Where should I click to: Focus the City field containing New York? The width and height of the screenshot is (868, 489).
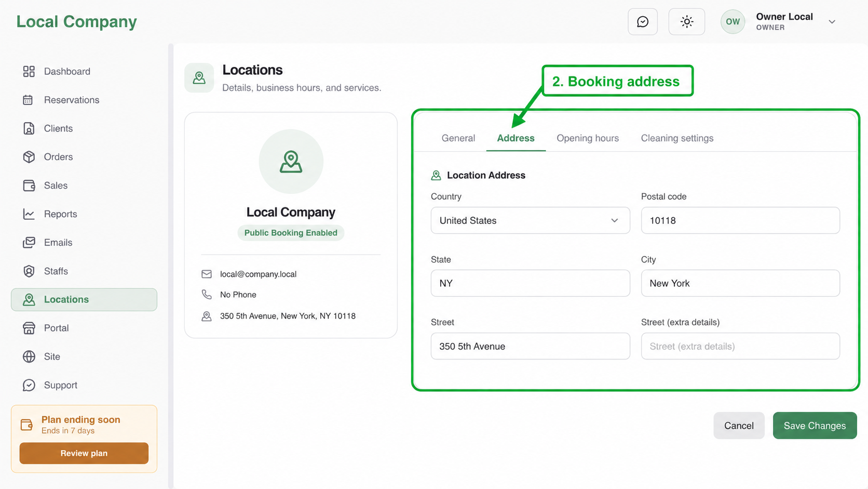(x=740, y=283)
